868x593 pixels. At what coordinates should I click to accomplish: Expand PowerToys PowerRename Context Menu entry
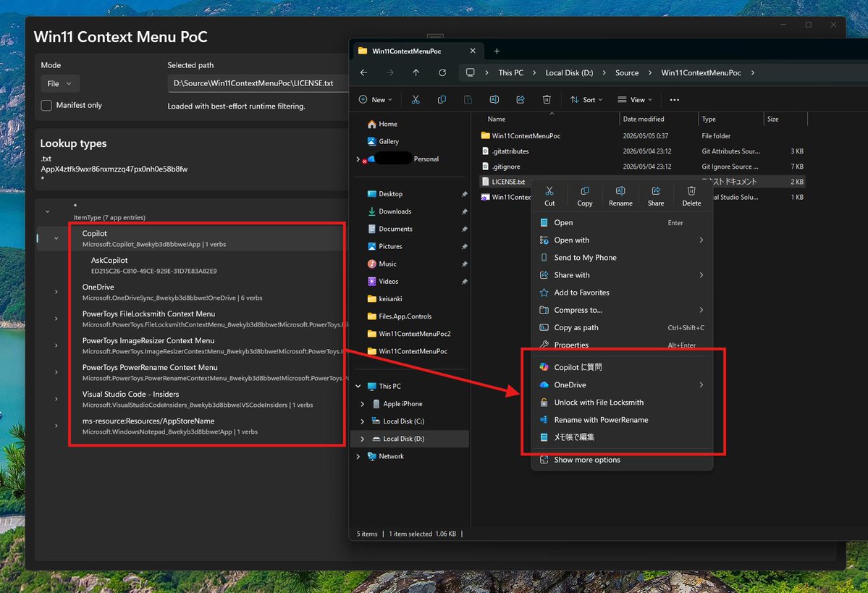[x=56, y=372]
